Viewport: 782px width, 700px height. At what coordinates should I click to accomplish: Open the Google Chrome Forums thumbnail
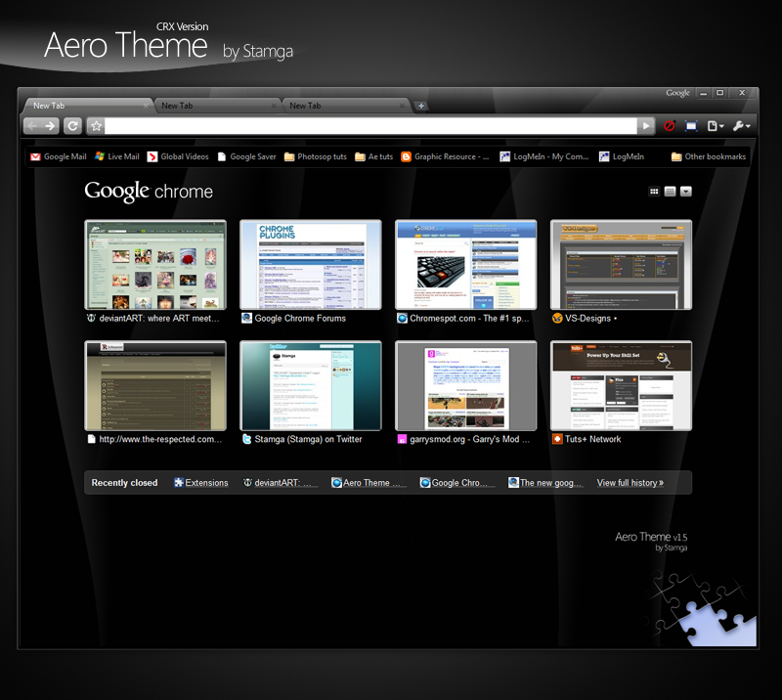310,264
